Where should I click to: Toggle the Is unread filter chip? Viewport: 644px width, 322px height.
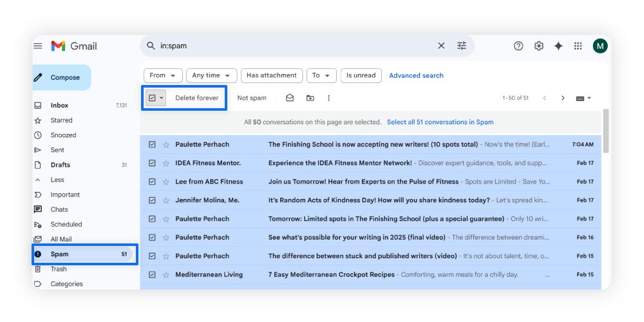click(361, 75)
